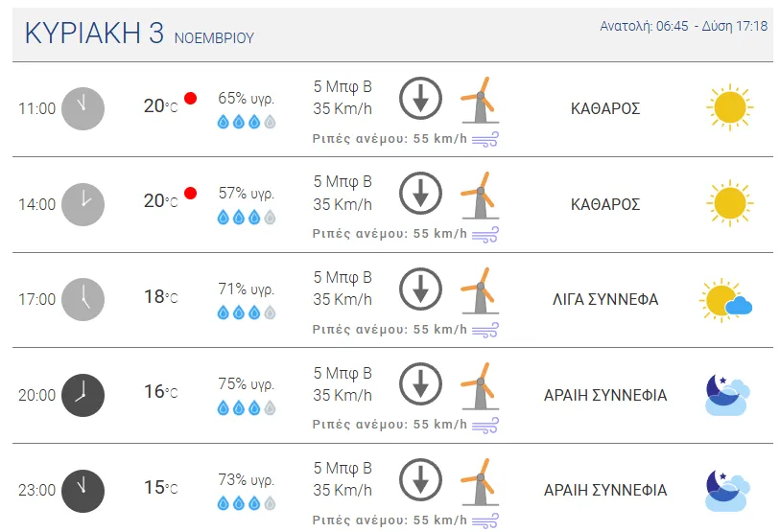The width and height of the screenshot is (780, 532).
Task: Click the ΚΑΘΑΡΟΣ label at 11:00
Action: (x=604, y=108)
